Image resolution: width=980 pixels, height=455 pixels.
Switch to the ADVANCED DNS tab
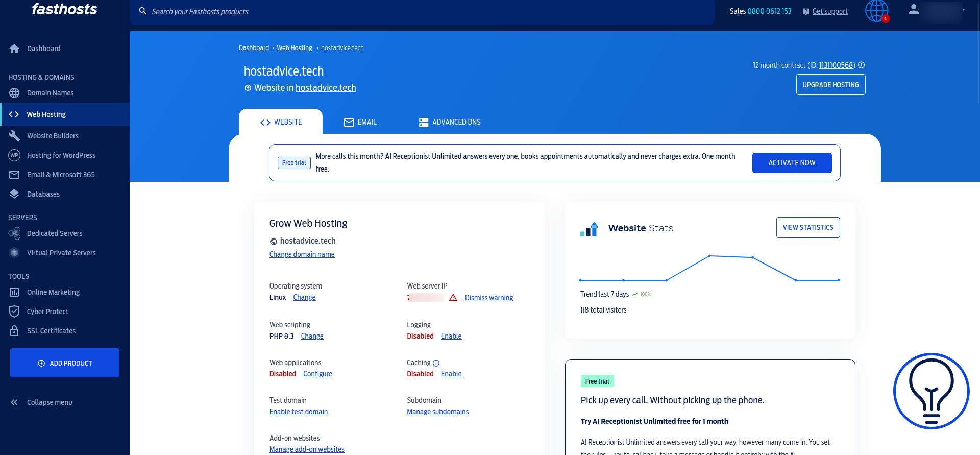450,122
